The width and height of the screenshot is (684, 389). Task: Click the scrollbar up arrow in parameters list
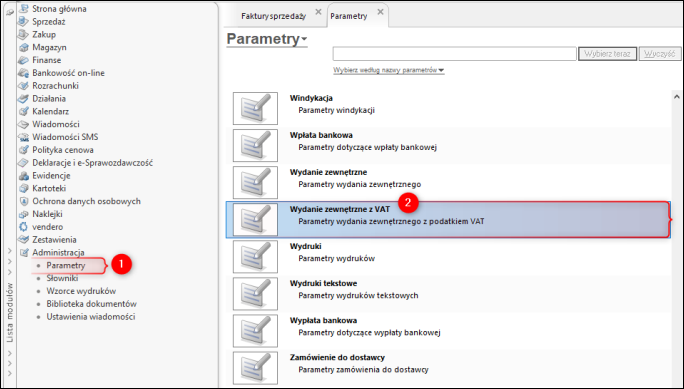(677, 96)
